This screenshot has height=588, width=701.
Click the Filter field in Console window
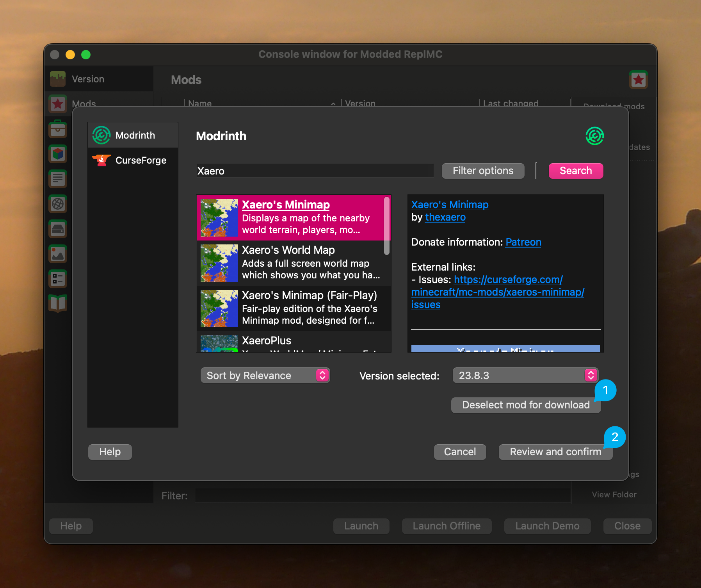point(383,495)
